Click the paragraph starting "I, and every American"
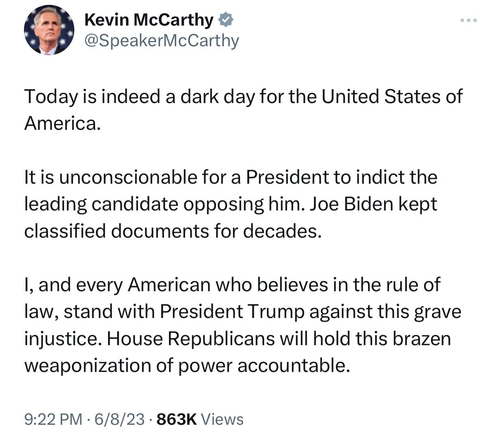 (x=242, y=325)
